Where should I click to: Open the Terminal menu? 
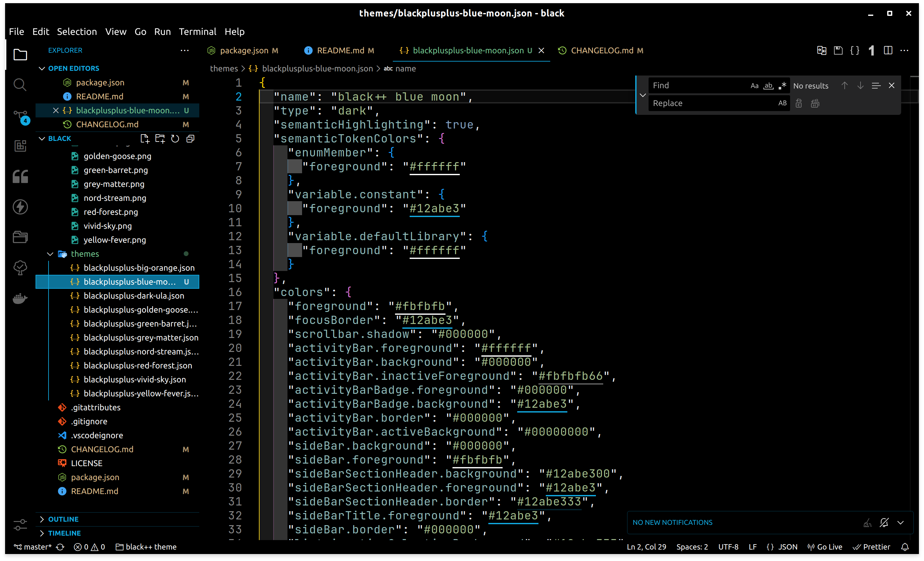click(197, 31)
